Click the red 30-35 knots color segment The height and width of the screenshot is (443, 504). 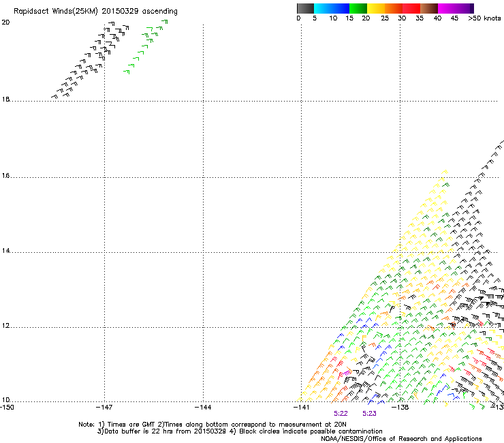point(411,8)
